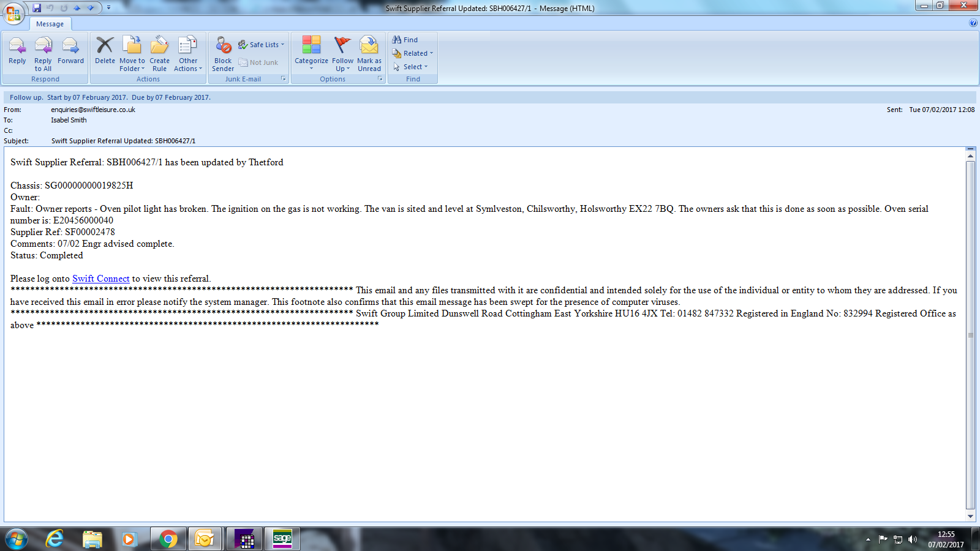Open the network tray icon

(898, 539)
